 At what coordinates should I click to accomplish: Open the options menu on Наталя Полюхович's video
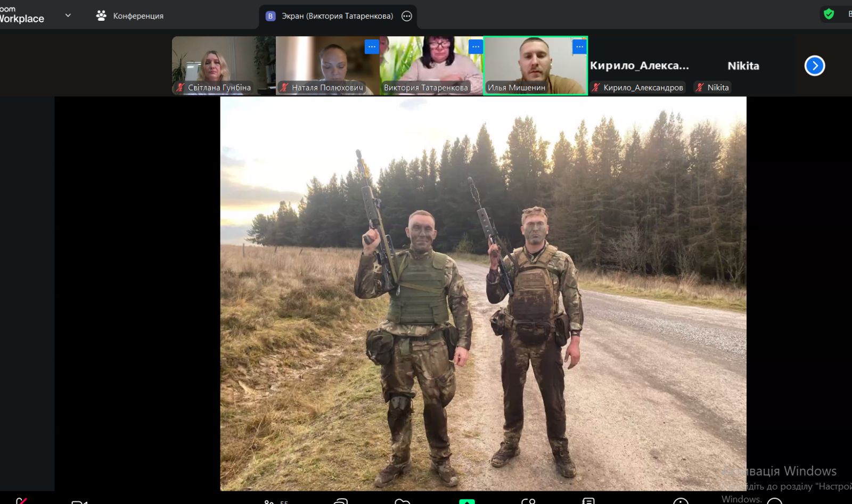(372, 47)
